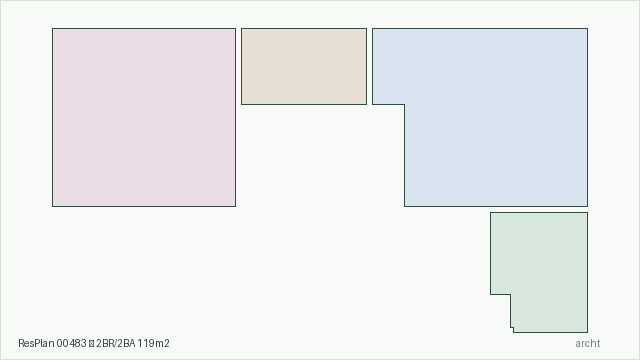Click the 'ResPlan 00483' caption text
The width and height of the screenshot is (640, 360).
pos(52,343)
